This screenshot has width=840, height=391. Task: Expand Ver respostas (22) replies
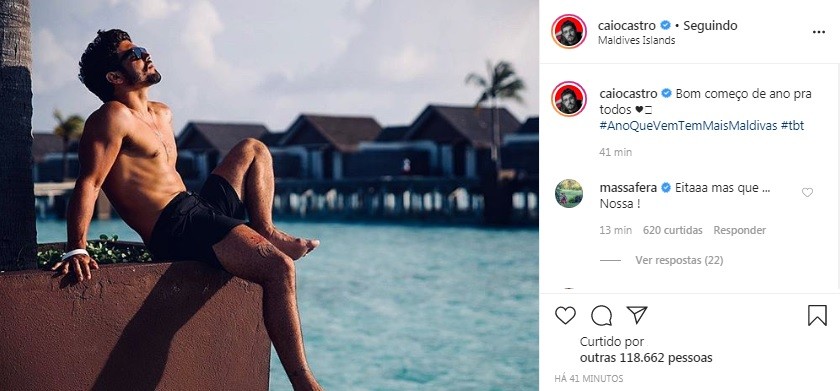pos(679,260)
